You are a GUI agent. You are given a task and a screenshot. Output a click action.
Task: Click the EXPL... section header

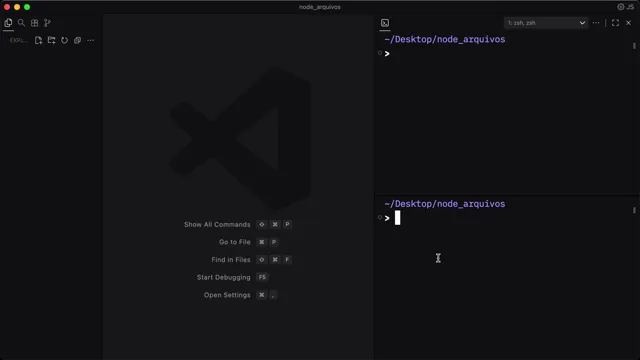(x=18, y=40)
